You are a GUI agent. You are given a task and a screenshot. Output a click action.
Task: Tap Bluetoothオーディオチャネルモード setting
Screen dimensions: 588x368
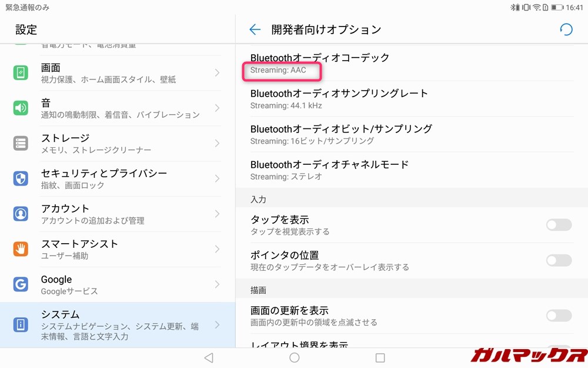329,170
